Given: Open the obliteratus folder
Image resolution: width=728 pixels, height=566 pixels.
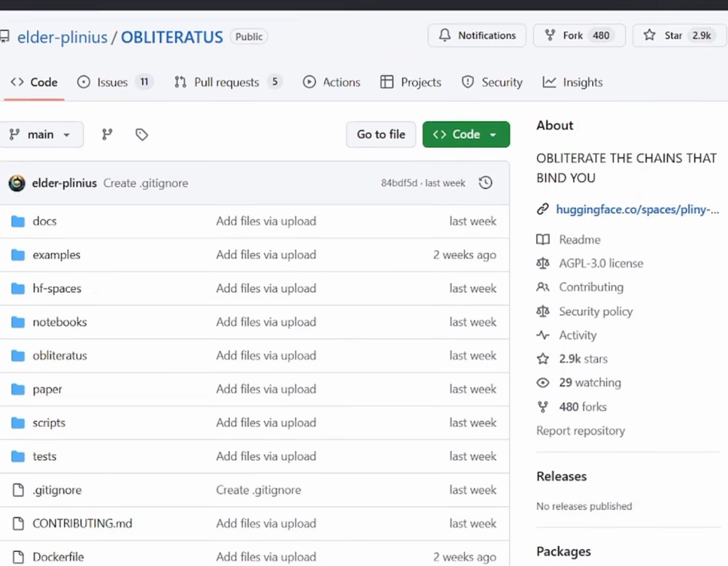Looking at the screenshot, I should click(60, 356).
